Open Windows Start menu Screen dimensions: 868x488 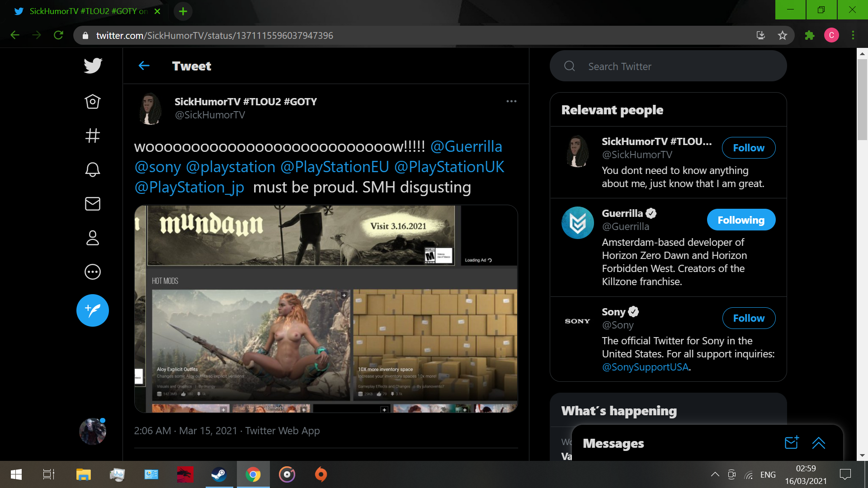click(16, 474)
